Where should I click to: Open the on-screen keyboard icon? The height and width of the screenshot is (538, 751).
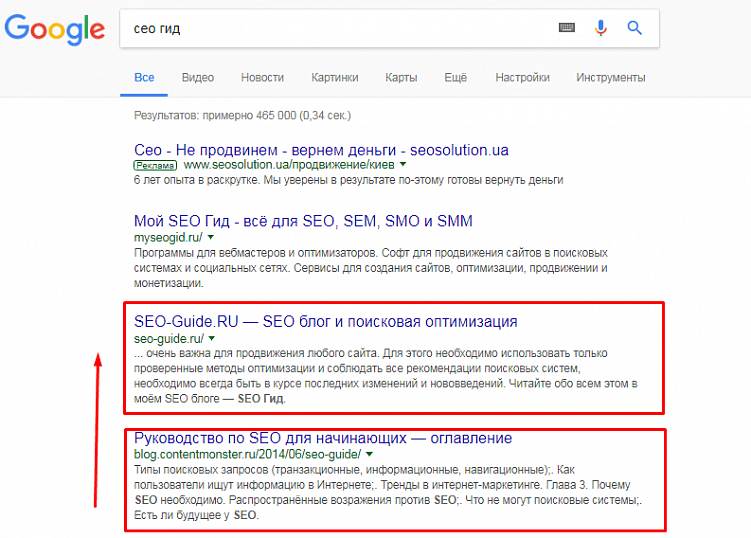(x=568, y=28)
